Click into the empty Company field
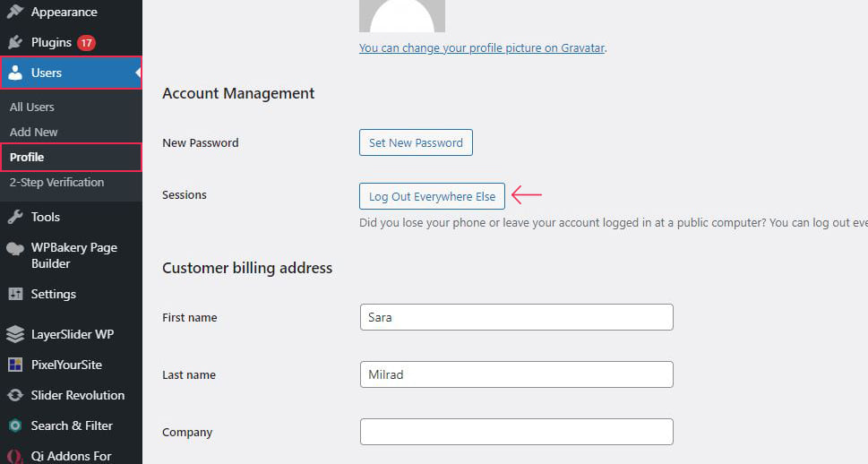This screenshot has width=868, height=464. click(x=517, y=432)
